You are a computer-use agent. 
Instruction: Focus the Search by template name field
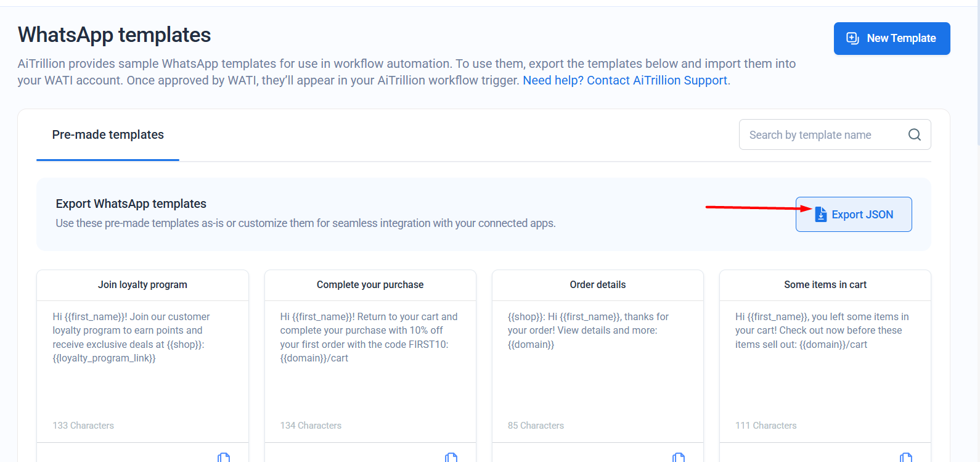835,134
